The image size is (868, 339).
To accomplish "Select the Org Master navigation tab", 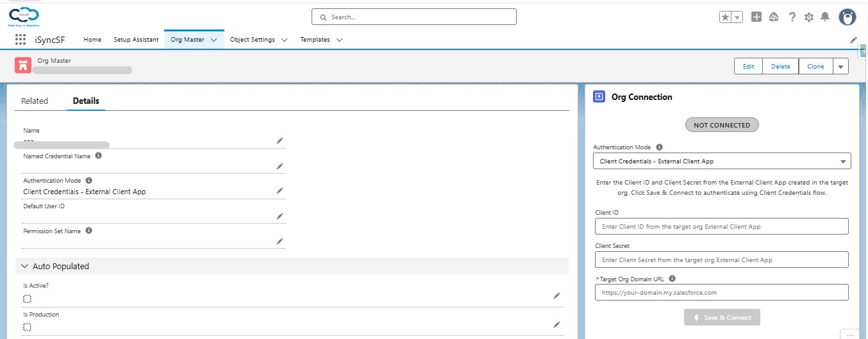I will [x=187, y=40].
